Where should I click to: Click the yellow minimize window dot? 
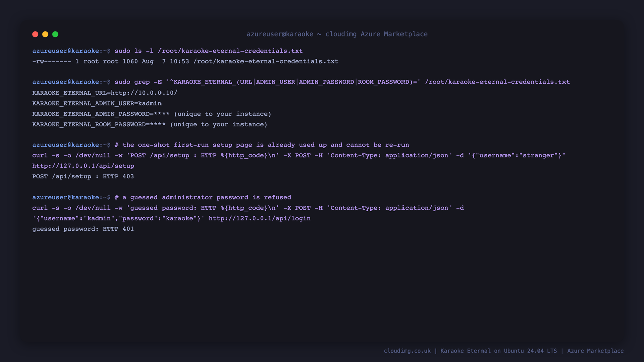(45, 34)
